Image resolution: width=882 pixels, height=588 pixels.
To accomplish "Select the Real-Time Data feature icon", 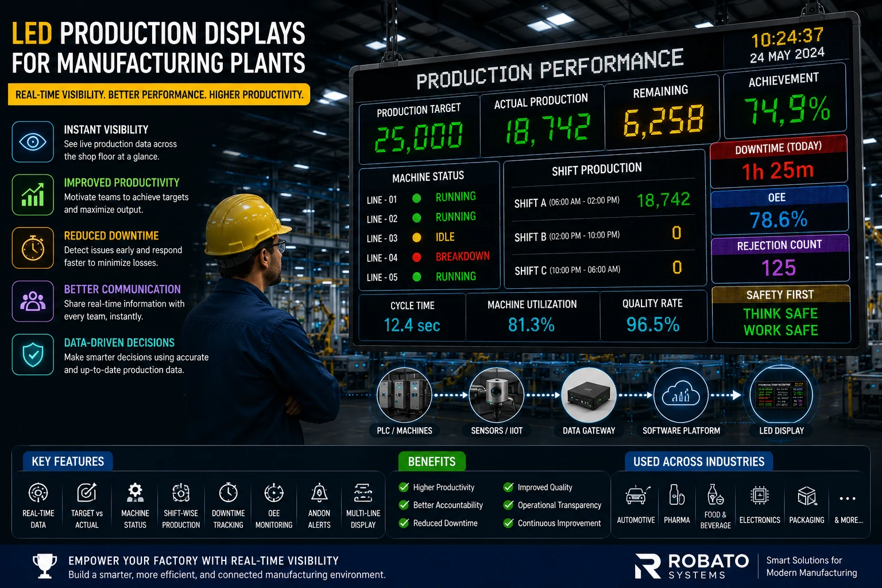I will tap(38, 493).
